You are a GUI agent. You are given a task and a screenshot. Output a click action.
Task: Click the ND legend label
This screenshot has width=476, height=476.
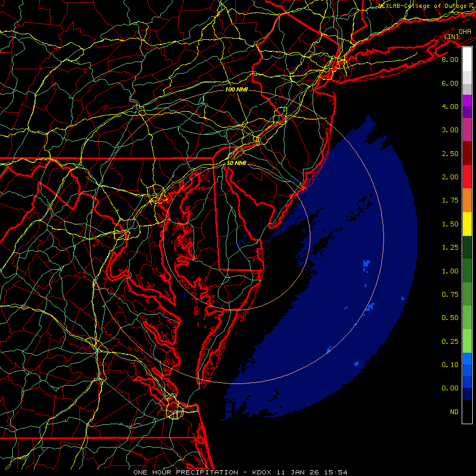(454, 412)
